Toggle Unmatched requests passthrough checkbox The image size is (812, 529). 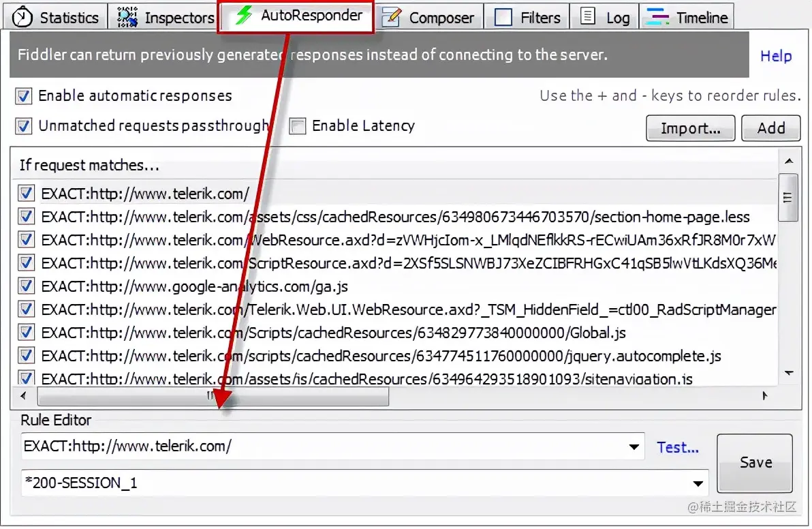(23, 126)
